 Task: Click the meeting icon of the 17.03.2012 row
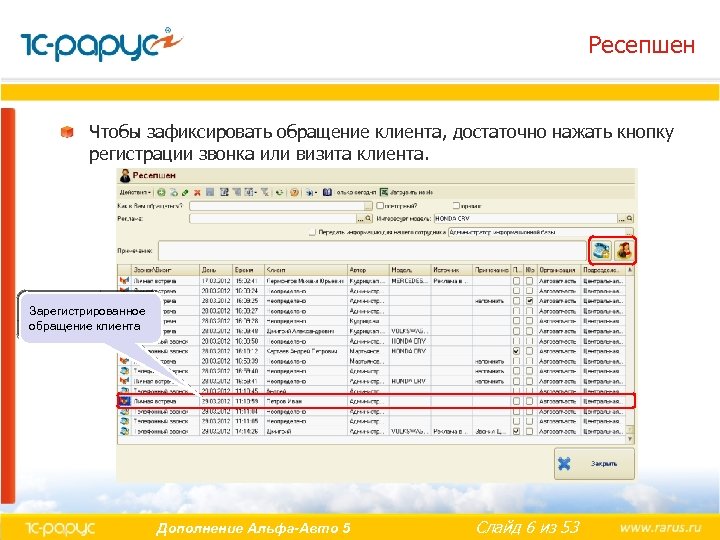(x=124, y=281)
